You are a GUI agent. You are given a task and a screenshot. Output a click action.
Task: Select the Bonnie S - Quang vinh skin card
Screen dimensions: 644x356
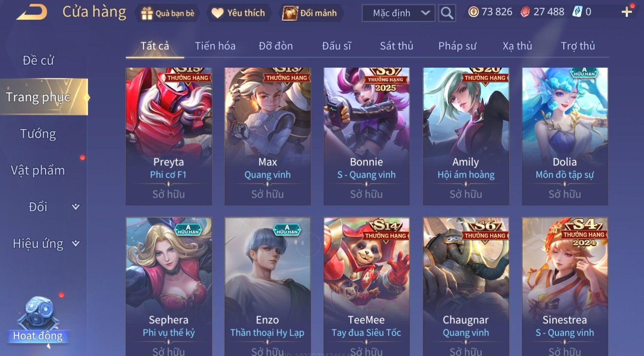(366, 136)
